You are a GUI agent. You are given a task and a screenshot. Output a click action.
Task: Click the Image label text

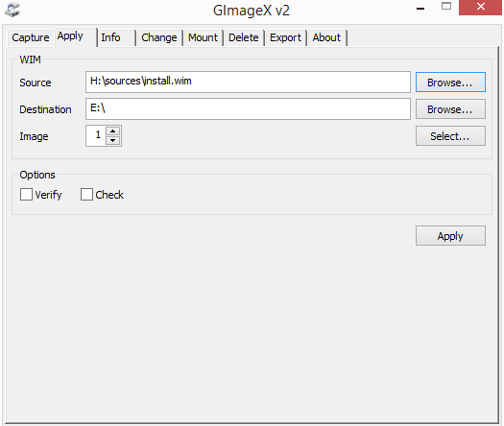(x=34, y=136)
